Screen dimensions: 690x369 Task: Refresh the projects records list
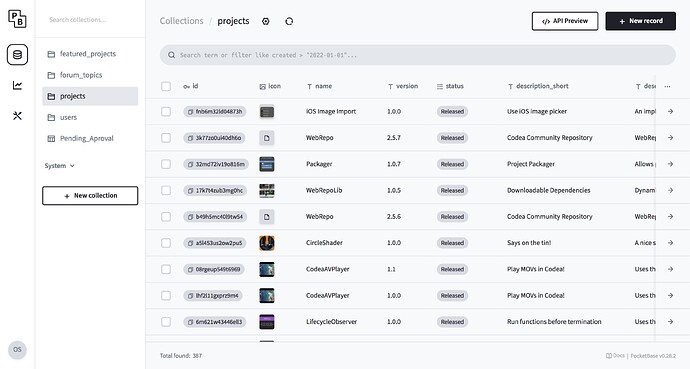click(289, 21)
